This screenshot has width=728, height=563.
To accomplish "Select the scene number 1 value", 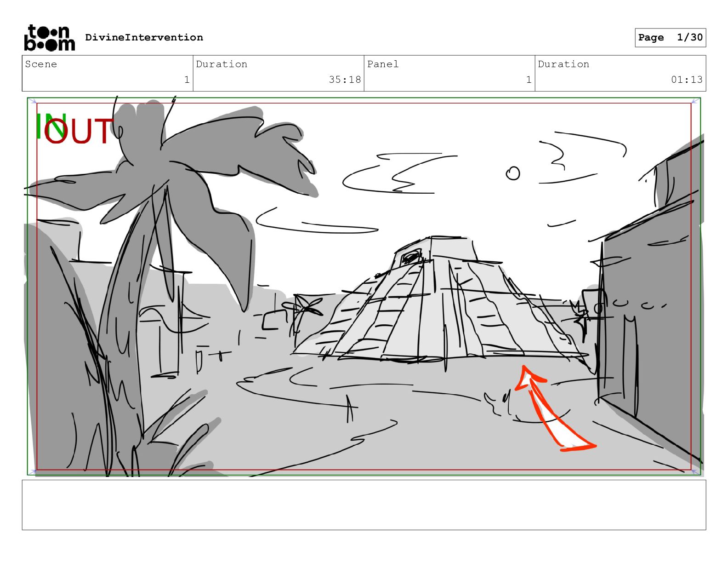I will 187,80.
